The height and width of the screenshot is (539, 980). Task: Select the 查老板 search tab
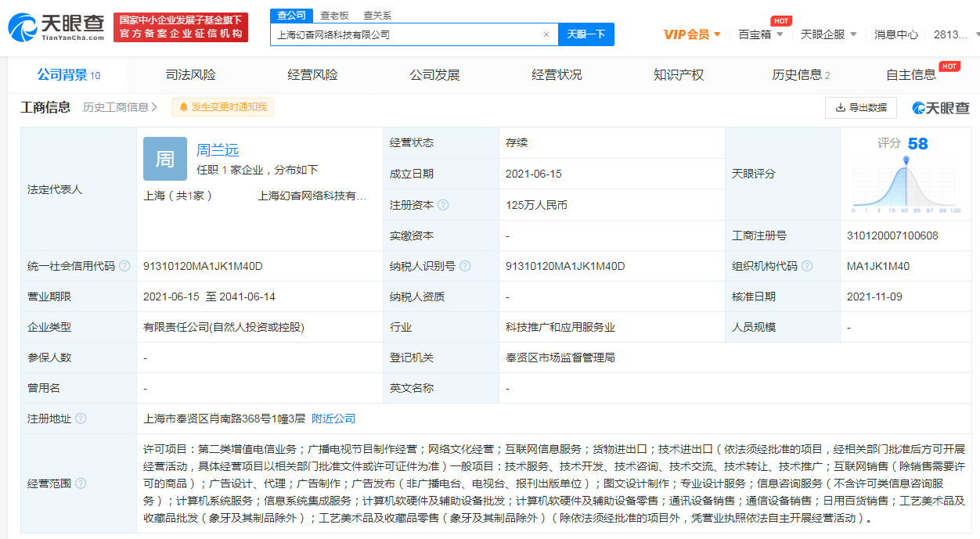334,16
